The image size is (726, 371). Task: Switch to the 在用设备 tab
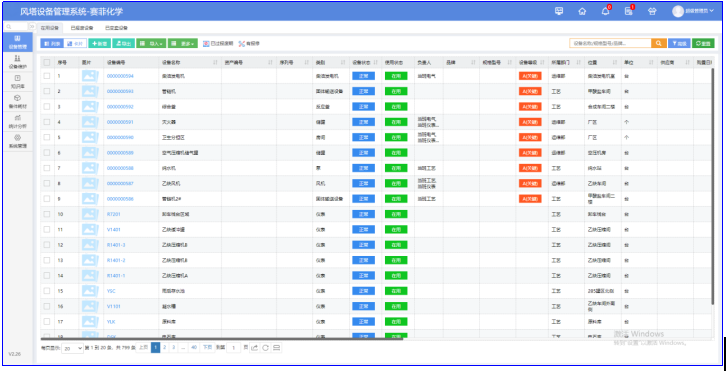point(50,28)
